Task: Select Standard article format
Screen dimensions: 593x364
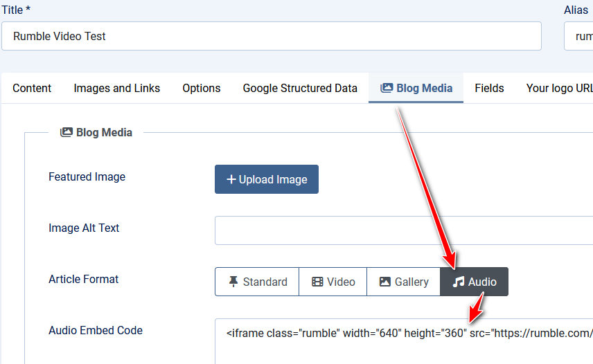Action: tap(257, 282)
